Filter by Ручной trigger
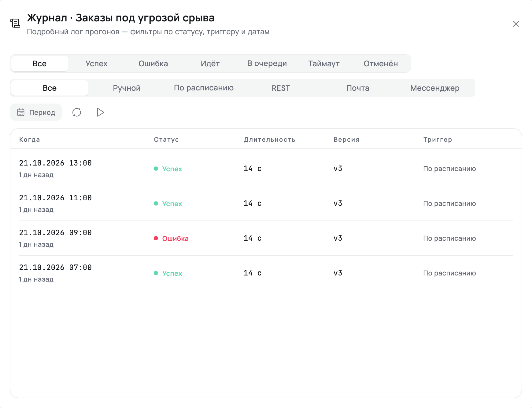 [127, 88]
